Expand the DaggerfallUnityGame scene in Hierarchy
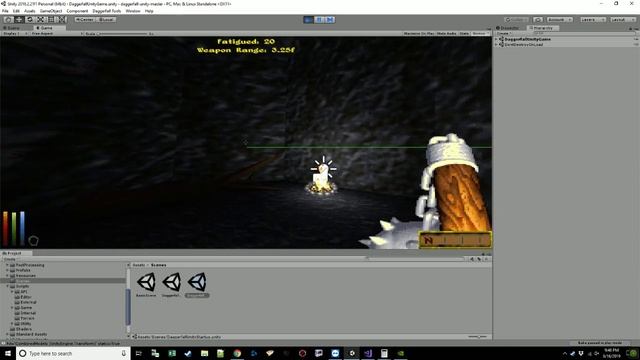 tap(497, 39)
